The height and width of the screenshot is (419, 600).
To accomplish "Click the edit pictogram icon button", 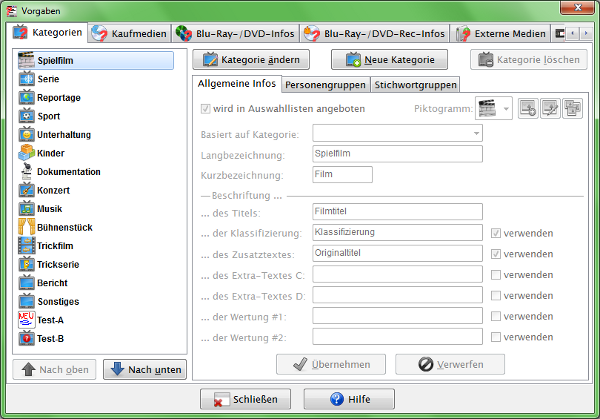I will click(550, 108).
